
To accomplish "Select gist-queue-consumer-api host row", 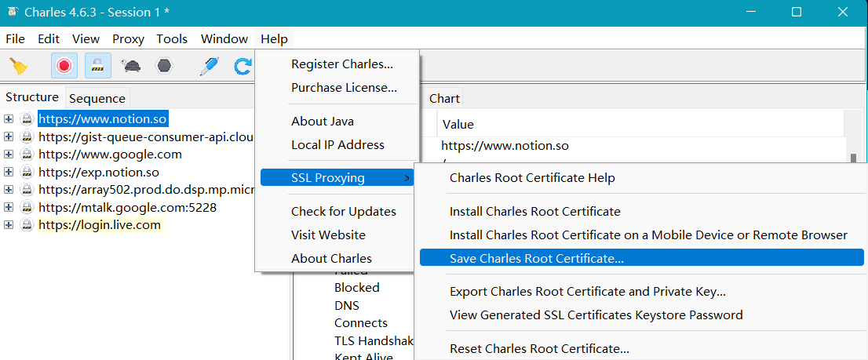I will (146, 136).
